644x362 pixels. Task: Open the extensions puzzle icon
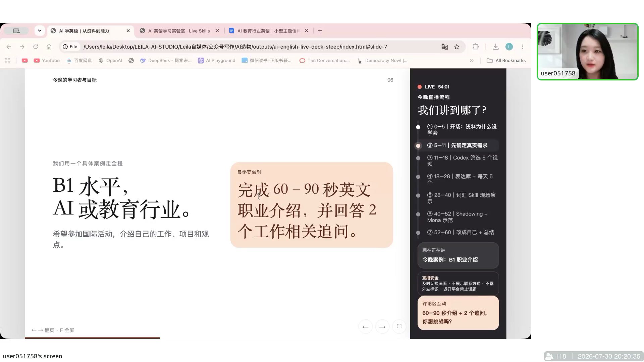pos(476,47)
